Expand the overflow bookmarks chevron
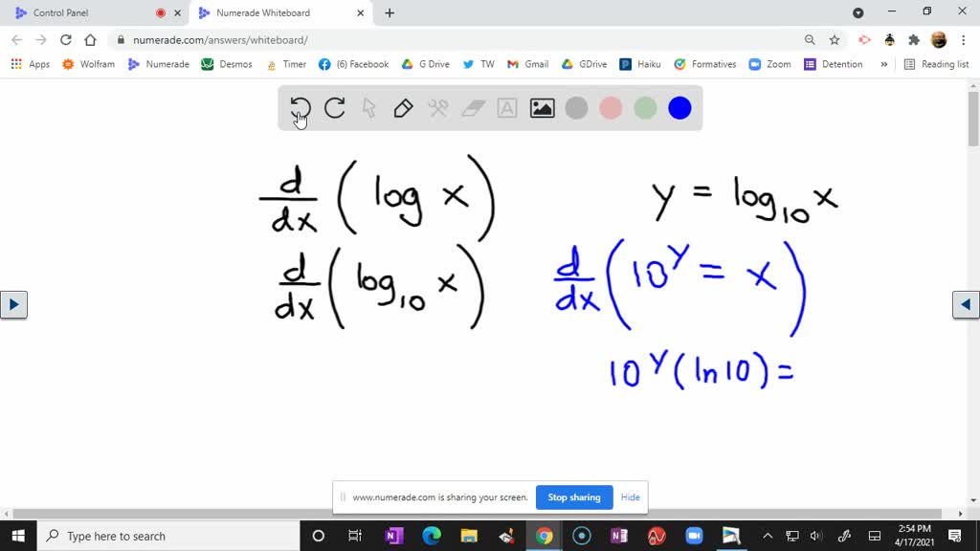The height and width of the screenshot is (551, 980). click(x=885, y=64)
